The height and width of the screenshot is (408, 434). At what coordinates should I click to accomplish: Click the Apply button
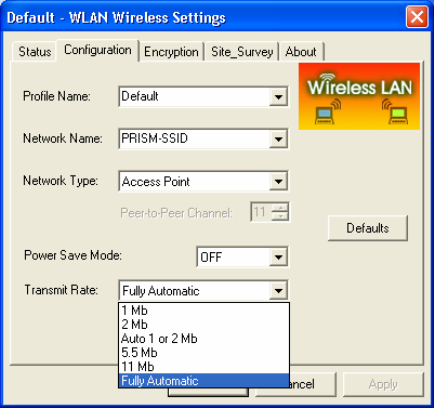pos(383,384)
